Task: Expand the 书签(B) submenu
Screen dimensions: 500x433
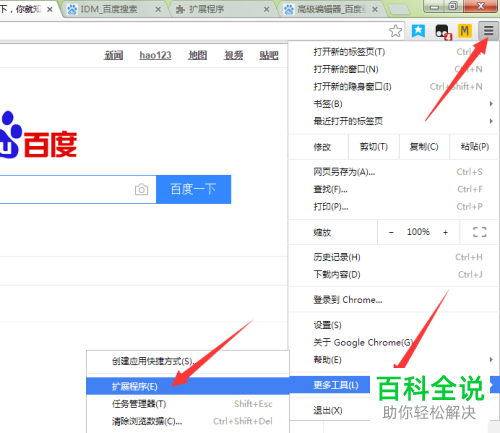Action: tap(393, 104)
